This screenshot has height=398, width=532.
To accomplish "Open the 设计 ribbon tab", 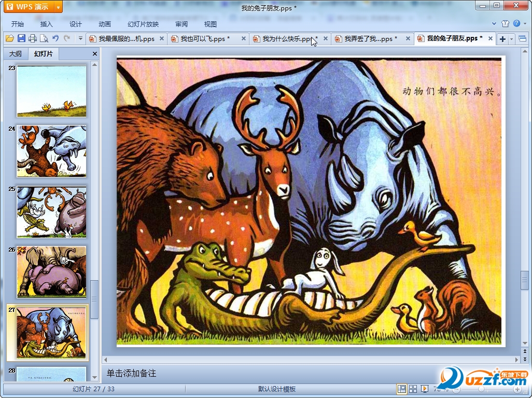I will (76, 24).
